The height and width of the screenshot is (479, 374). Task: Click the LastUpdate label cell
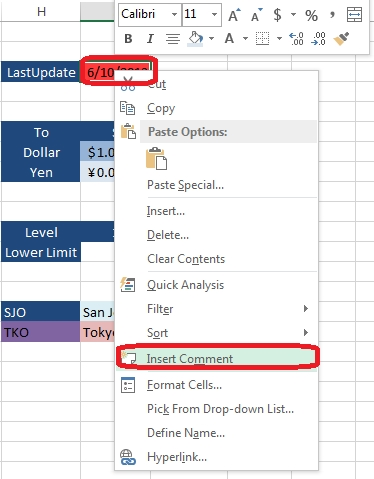pos(41,72)
